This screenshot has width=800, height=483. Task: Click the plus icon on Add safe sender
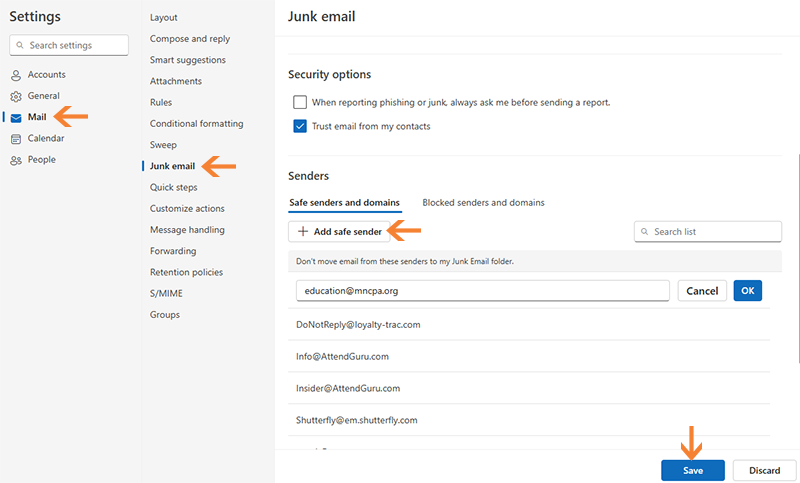(x=303, y=232)
